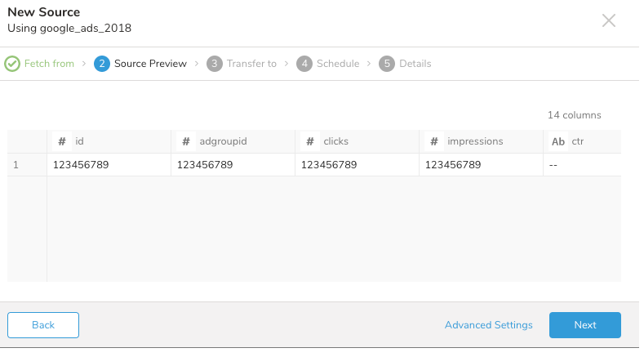Screen dimensions: 644x357
Task: Click the numeric type icon beside clicks
Action: pos(310,141)
